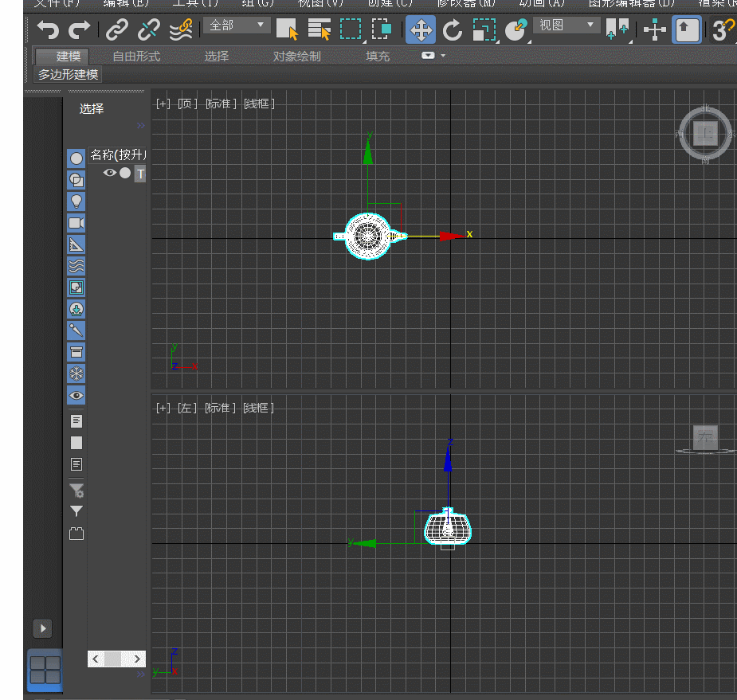The image size is (737, 700).
Task: Toggle Display Helpers ruler-triangle icon
Action: [76, 244]
